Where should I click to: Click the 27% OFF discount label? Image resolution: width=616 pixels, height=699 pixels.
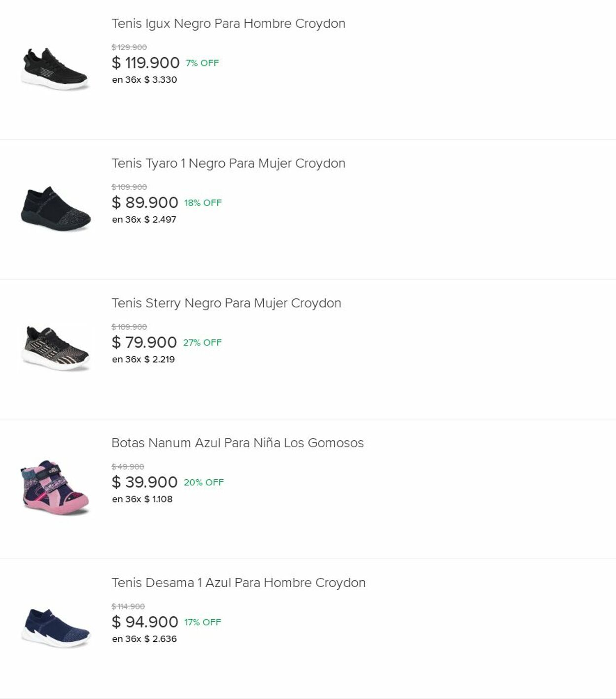point(202,342)
